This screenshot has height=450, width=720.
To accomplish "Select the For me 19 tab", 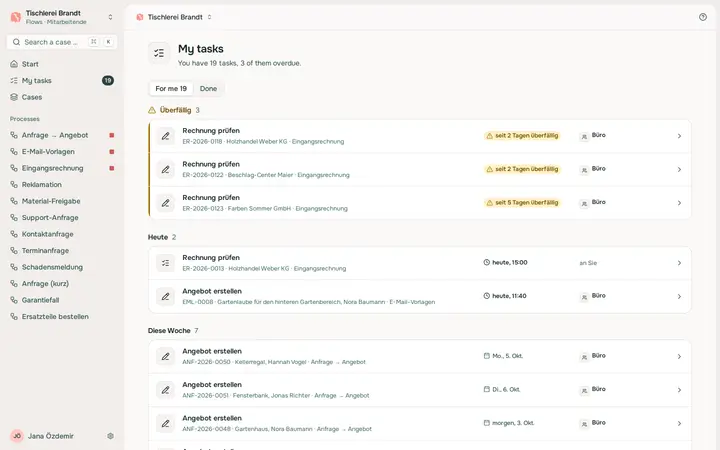I will tap(171, 89).
